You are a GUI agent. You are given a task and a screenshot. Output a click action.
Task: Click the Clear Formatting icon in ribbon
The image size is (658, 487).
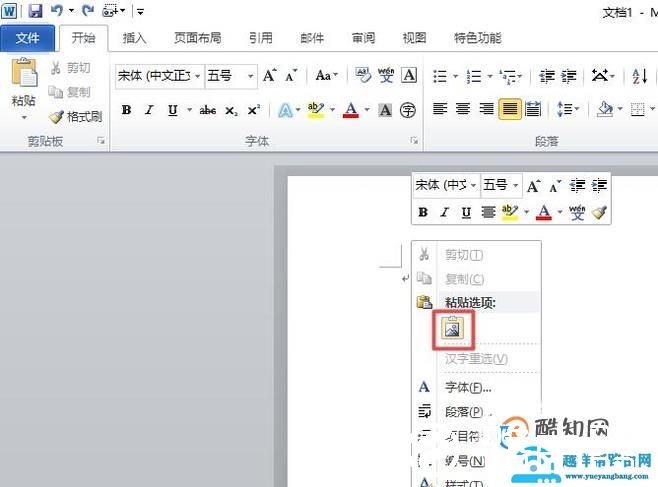(x=363, y=76)
